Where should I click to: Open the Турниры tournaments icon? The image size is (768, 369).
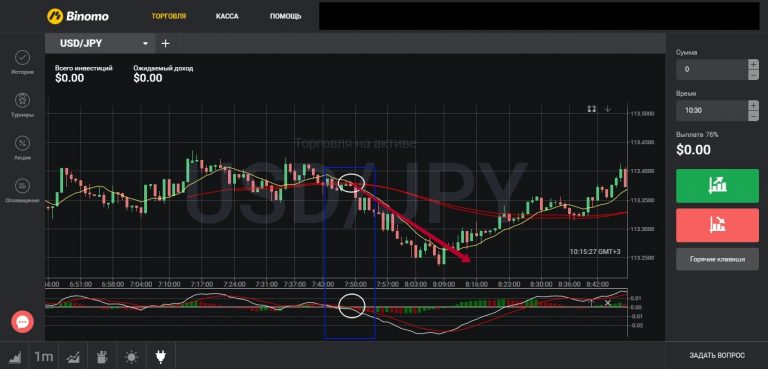[x=22, y=100]
